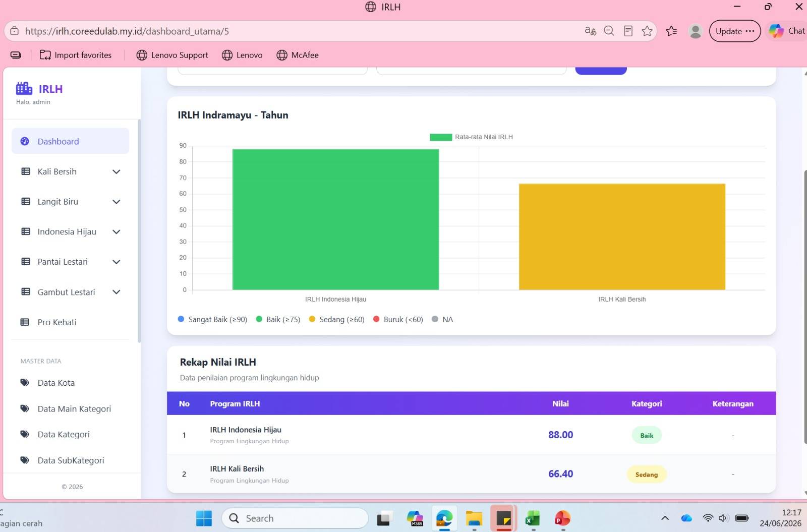Viewport: 807px width, 532px height.
Task: Click the blue Sangat Baik legend dot
Action: 181,319
